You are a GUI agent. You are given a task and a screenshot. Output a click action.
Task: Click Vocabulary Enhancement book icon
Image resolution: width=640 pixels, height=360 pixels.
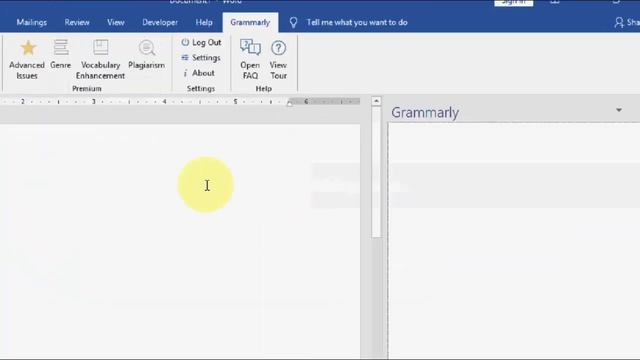(x=100, y=47)
